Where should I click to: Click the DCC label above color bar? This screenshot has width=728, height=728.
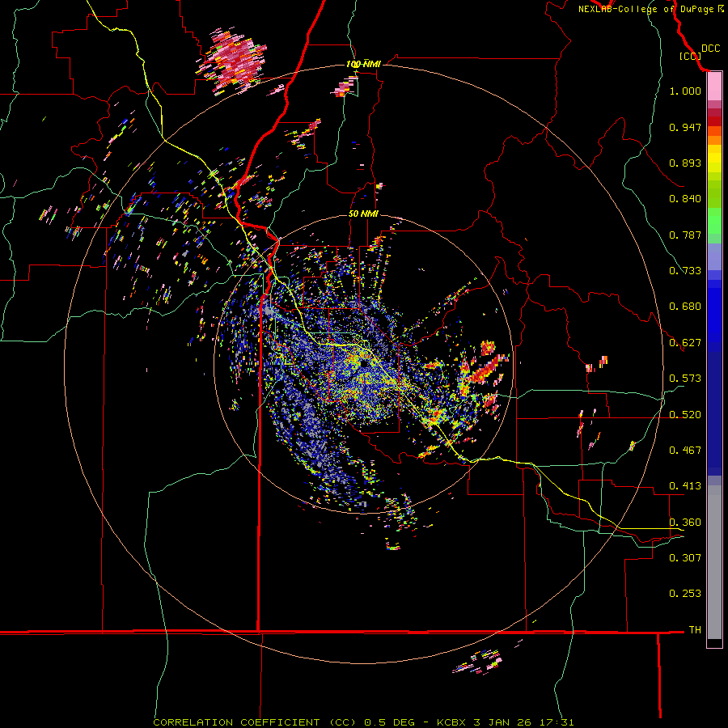click(710, 49)
